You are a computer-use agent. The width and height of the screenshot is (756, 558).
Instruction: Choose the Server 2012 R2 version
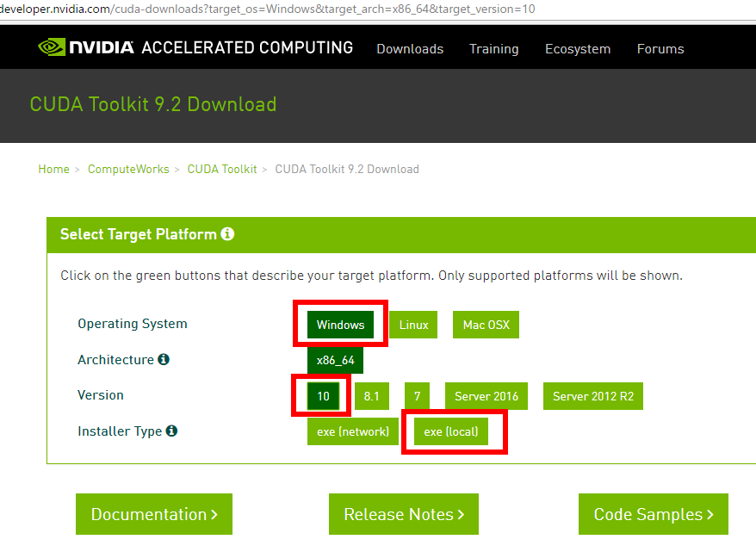[593, 396]
